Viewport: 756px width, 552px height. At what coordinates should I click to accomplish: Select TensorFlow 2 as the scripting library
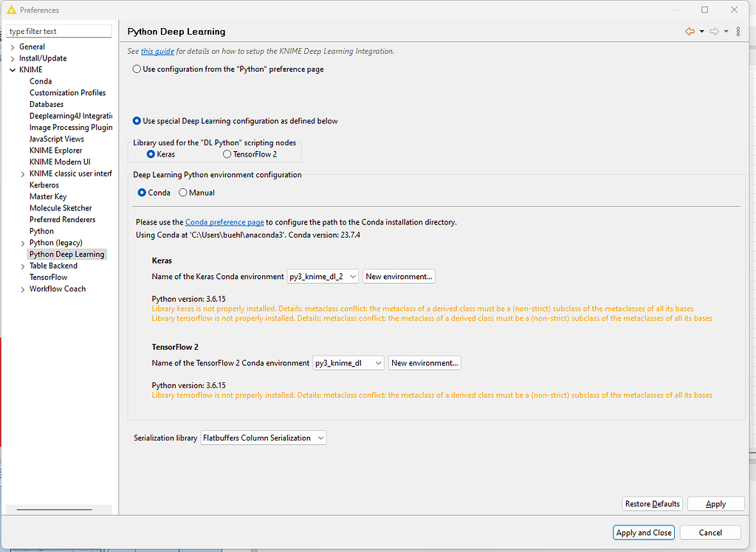click(x=225, y=154)
